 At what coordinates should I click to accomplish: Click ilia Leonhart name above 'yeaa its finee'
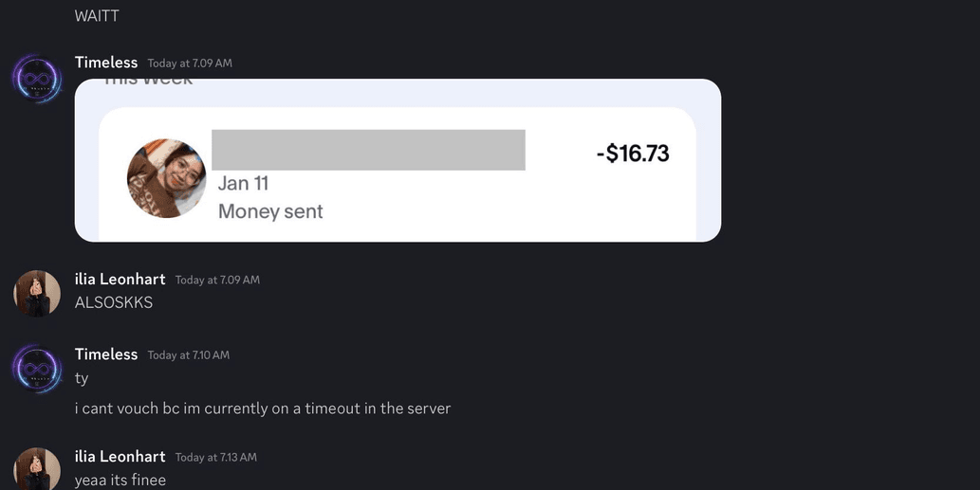120,456
